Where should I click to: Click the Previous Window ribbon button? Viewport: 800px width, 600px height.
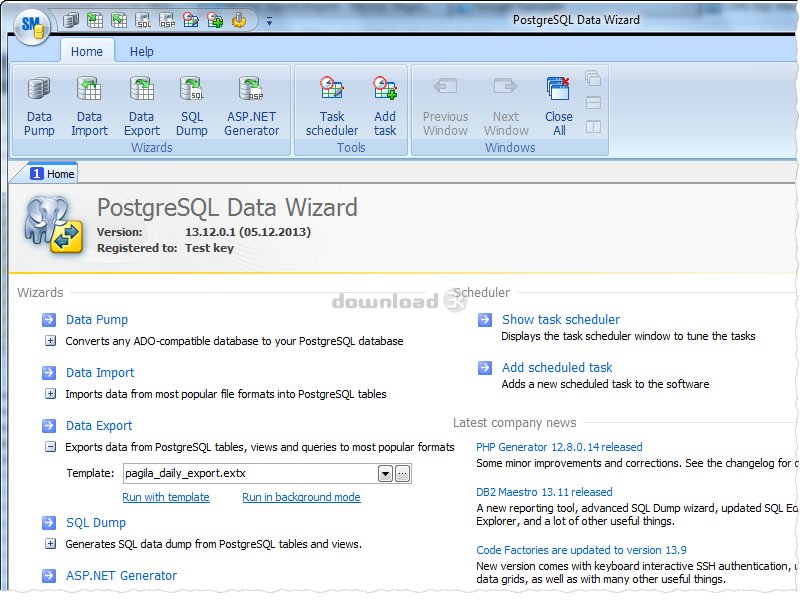point(445,106)
